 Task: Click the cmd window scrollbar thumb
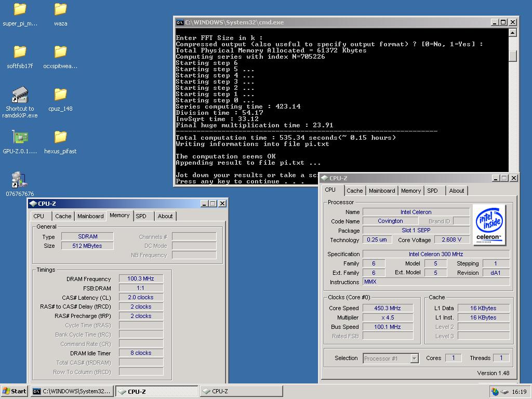coord(513,56)
